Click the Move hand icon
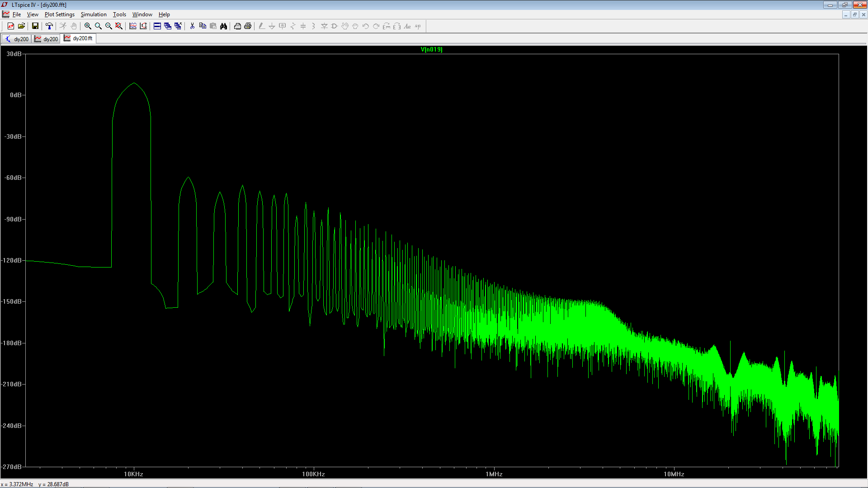868x488 pixels. pyautogui.click(x=345, y=26)
